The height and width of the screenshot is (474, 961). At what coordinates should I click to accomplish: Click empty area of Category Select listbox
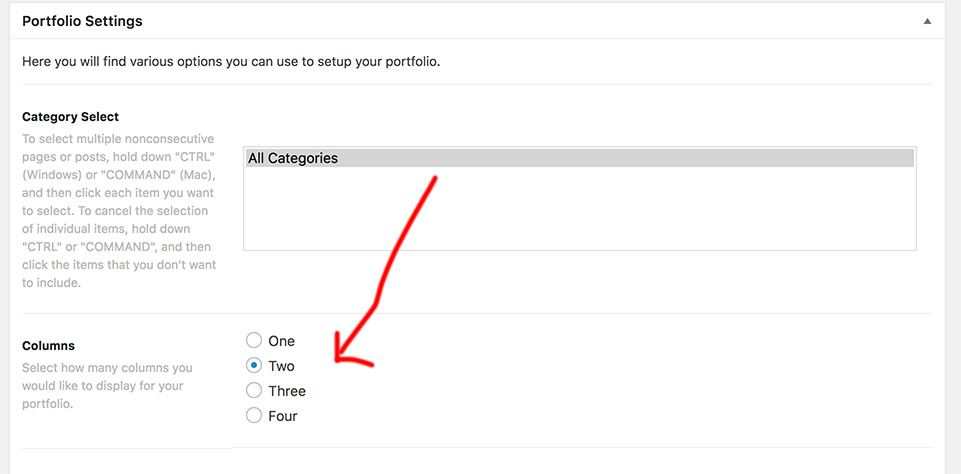click(x=578, y=210)
